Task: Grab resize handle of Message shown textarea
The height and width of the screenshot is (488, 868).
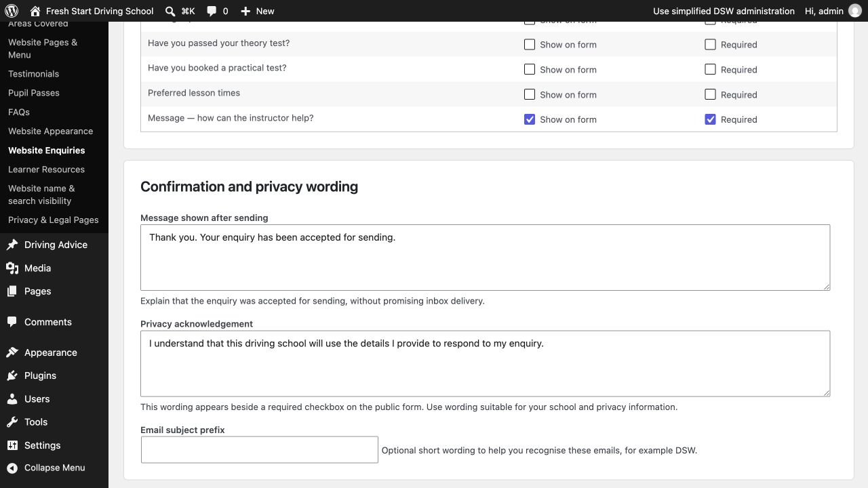Action: [x=826, y=287]
